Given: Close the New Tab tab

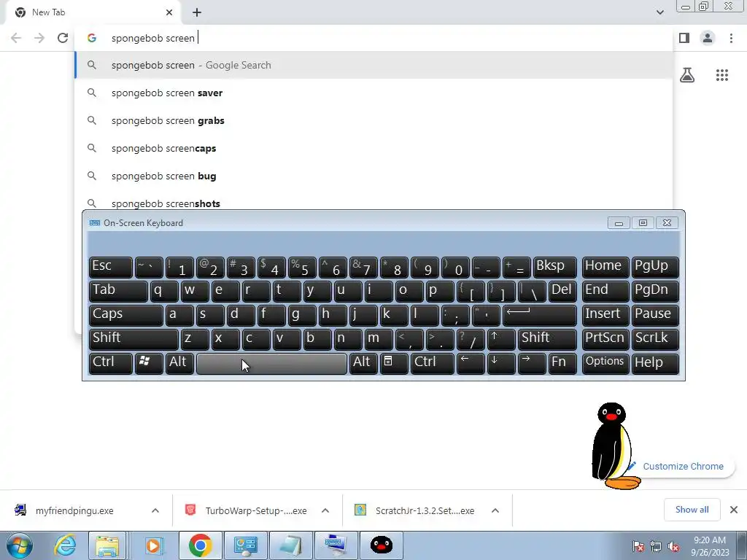Looking at the screenshot, I should [x=169, y=12].
